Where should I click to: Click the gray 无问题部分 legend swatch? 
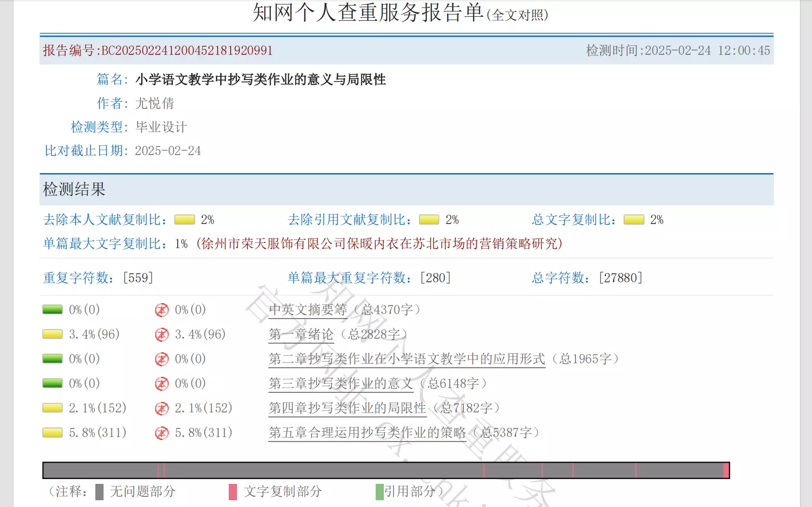[x=99, y=492]
